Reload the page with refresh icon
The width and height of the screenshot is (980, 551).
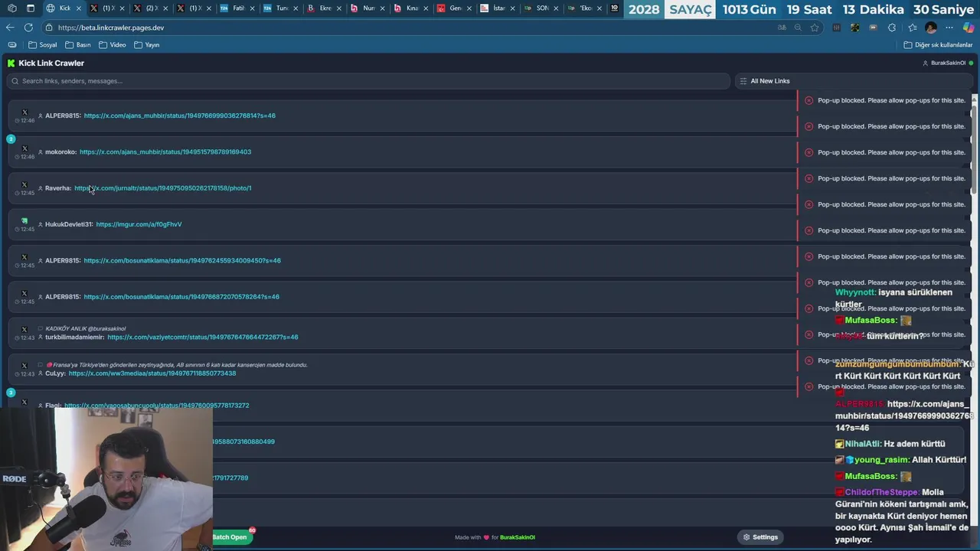pyautogui.click(x=28, y=28)
